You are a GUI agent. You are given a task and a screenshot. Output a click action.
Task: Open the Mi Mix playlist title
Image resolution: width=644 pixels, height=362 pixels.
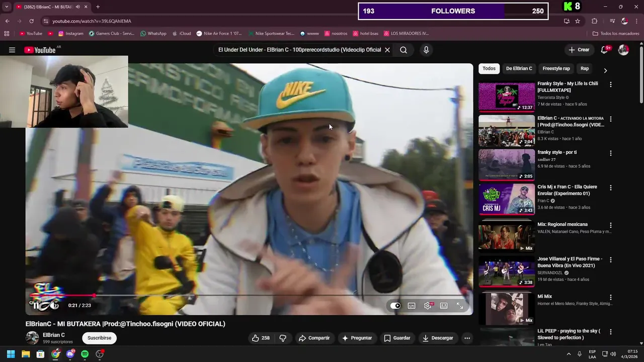click(x=544, y=297)
